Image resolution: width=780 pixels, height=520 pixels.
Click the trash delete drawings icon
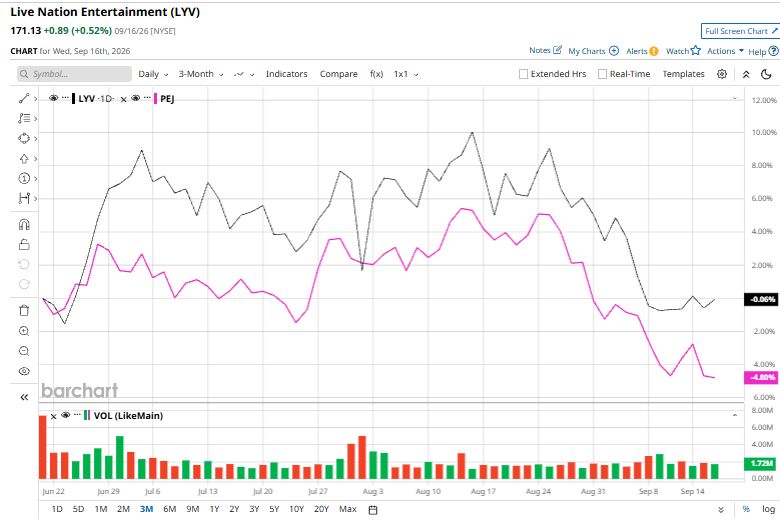24,311
